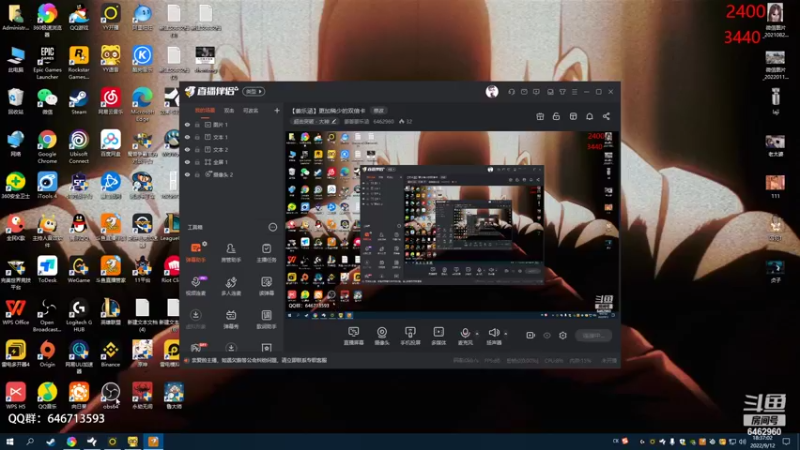Open the notification bell above the preview
The height and width of the screenshot is (450, 800).
589,116
